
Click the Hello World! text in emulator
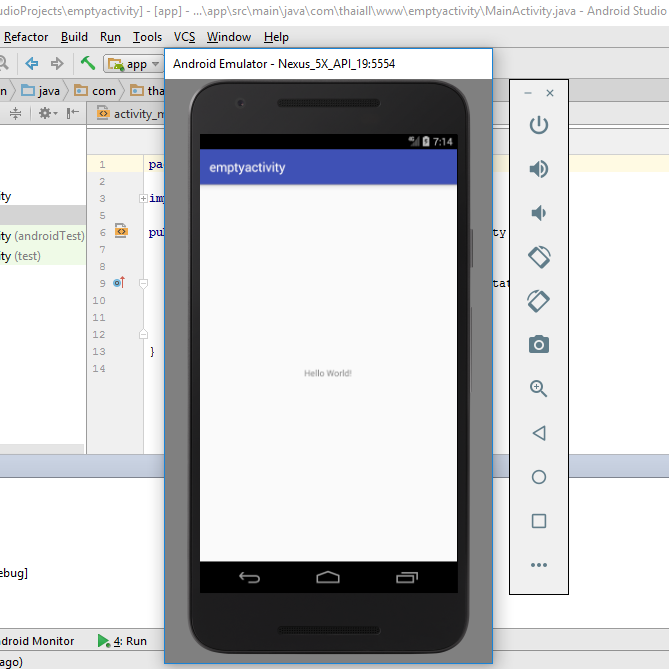328,373
